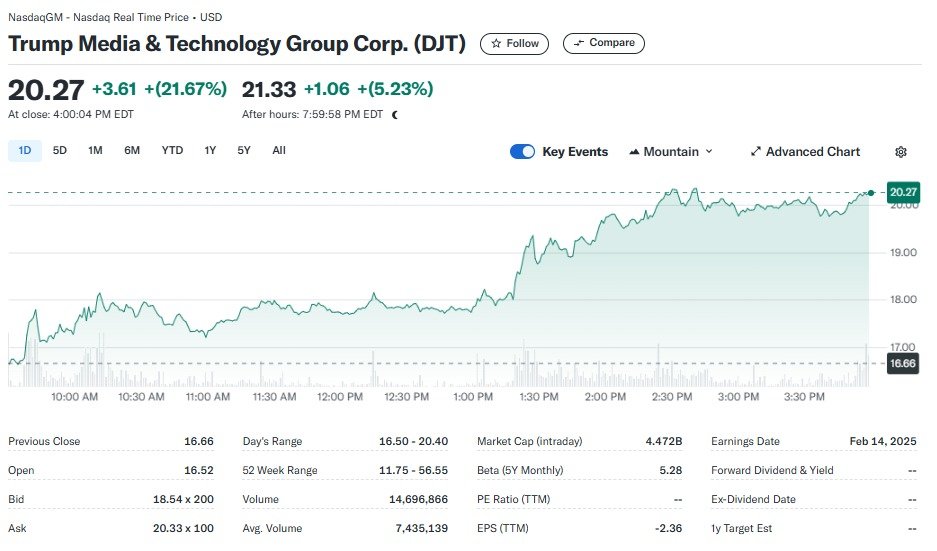Switch to the YTD range tab
This screenshot has height=551, width=937.
172,151
